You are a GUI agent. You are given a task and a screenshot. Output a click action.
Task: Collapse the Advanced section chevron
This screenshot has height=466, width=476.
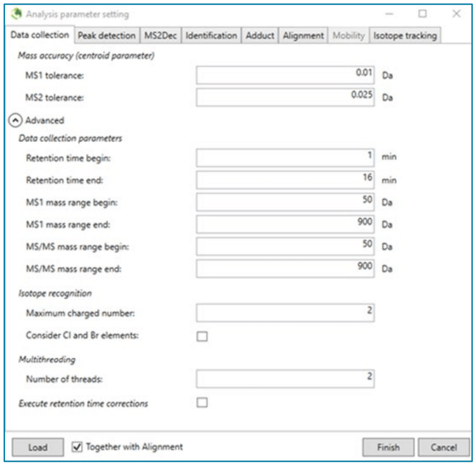pyautogui.click(x=14, y=120)
